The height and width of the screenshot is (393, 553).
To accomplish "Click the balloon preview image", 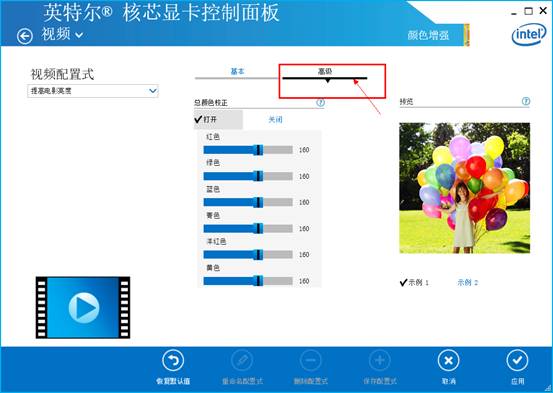I will 464,188.
